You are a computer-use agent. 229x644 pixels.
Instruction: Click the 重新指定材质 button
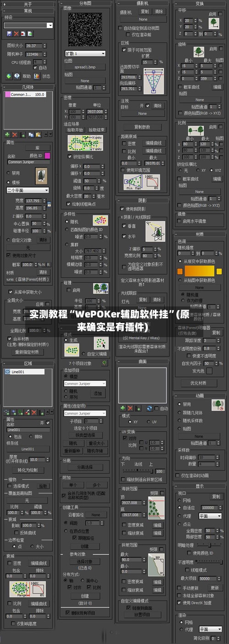[28, 352]
